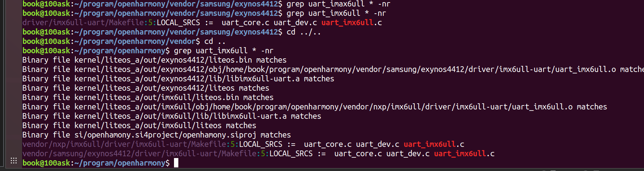Select 'vendor/samsung/exynos4412/driver/imx6ull-uart/Makefile' path
This screenshot has width=644, height=171.
[139, 154]
